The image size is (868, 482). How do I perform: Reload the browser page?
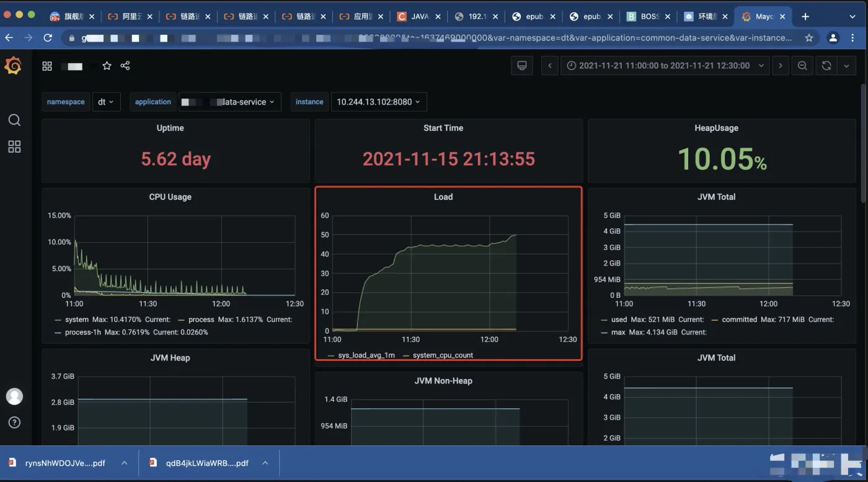tap(48, 38)
